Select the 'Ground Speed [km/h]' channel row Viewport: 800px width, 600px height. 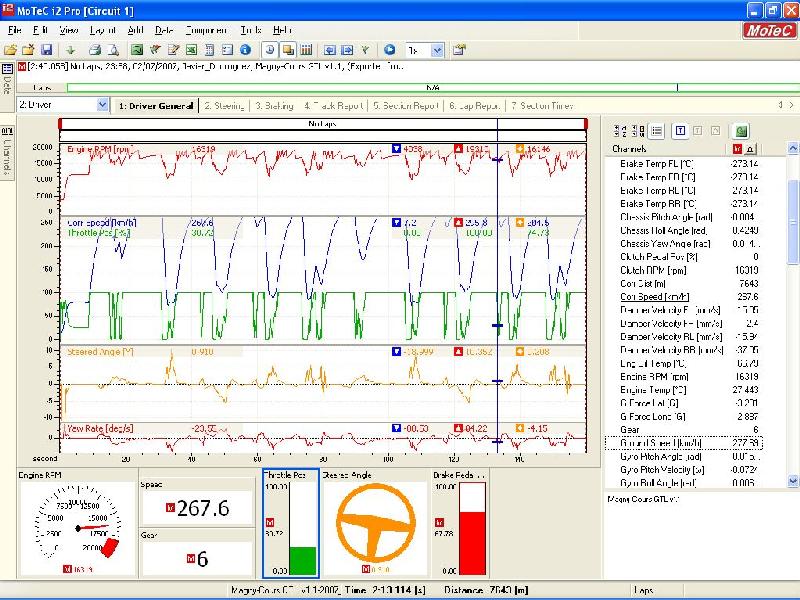coord(684,443)
